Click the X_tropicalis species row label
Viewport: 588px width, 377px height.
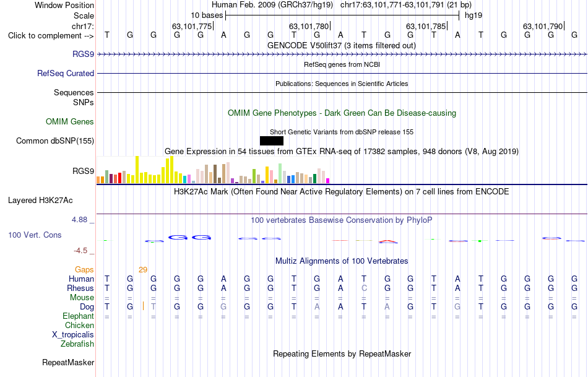[73, 335]
